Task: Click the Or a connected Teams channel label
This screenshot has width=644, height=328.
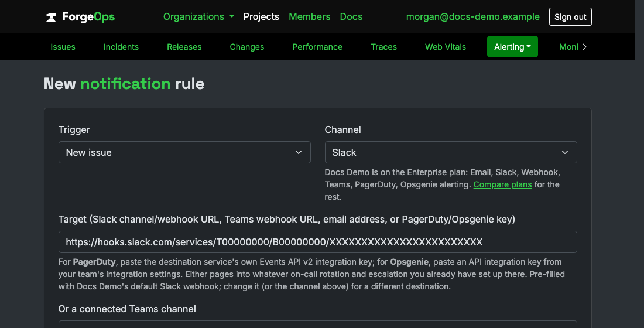Action: point(127,309)
